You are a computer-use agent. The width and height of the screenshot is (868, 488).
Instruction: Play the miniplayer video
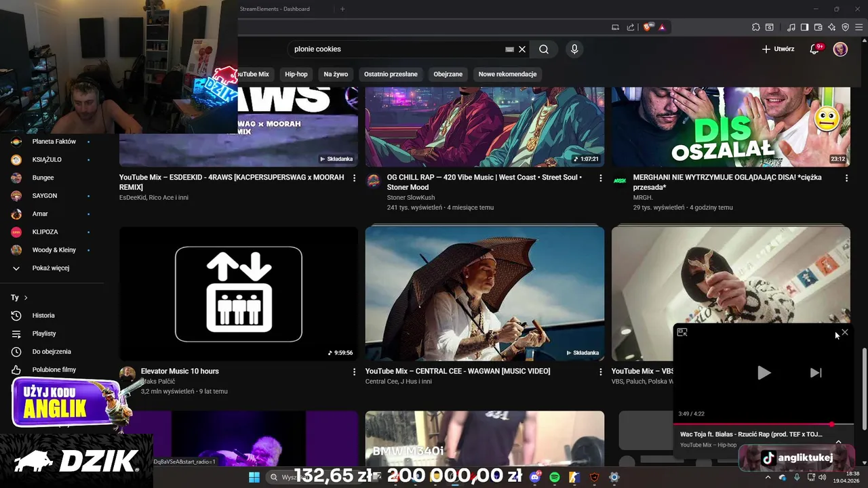tap(764, 372)
